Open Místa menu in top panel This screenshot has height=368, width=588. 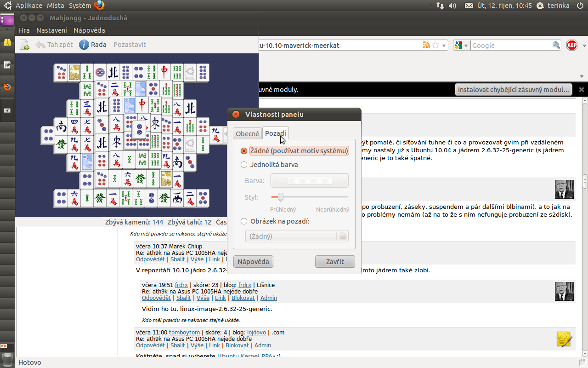pos(56,6)
